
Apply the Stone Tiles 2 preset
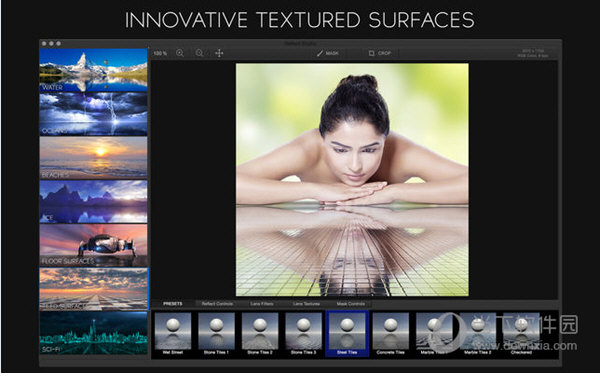pyautogui.click(x=260, y=334)
